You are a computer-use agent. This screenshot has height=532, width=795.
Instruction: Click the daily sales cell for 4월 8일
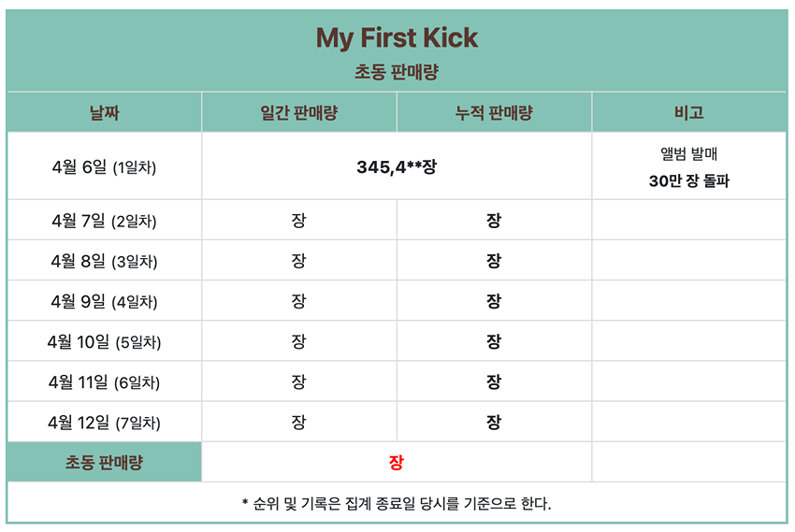(x=298, y=262)
